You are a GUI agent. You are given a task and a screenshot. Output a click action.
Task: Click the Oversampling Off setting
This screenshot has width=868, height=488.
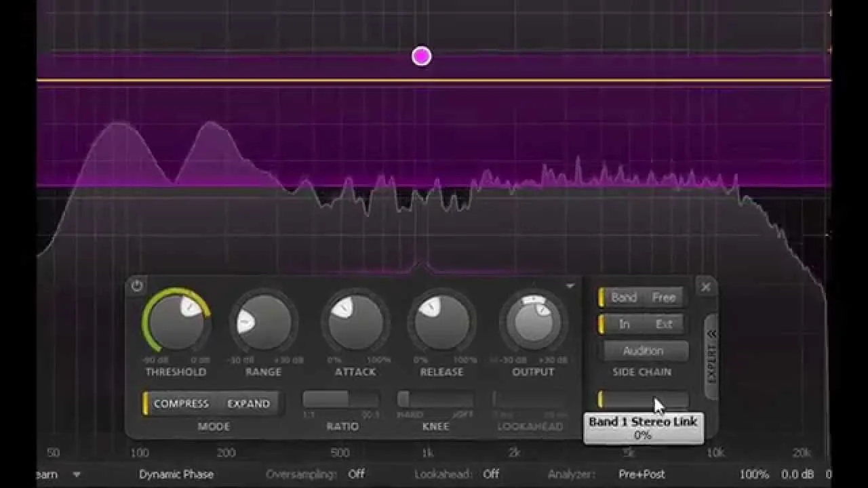[355, 474]
